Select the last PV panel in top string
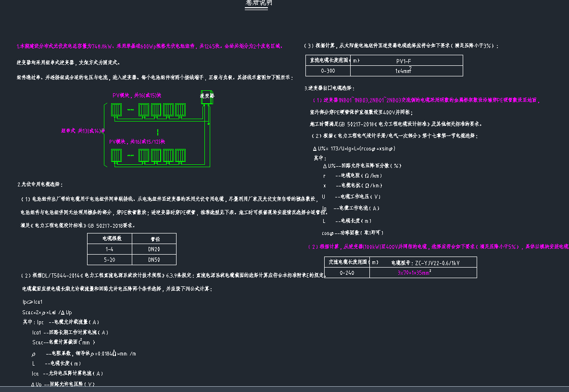Viewport: 569px width, 392px height. [180, 110]
